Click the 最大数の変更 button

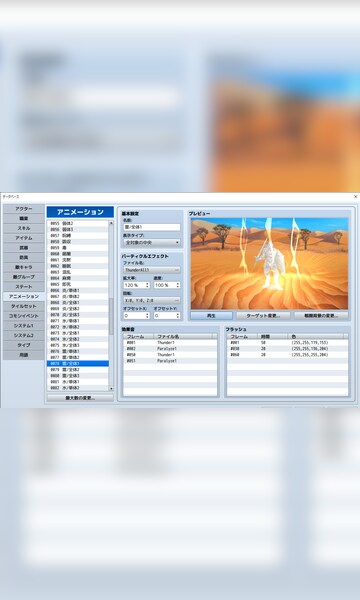(x=80, y=398)
